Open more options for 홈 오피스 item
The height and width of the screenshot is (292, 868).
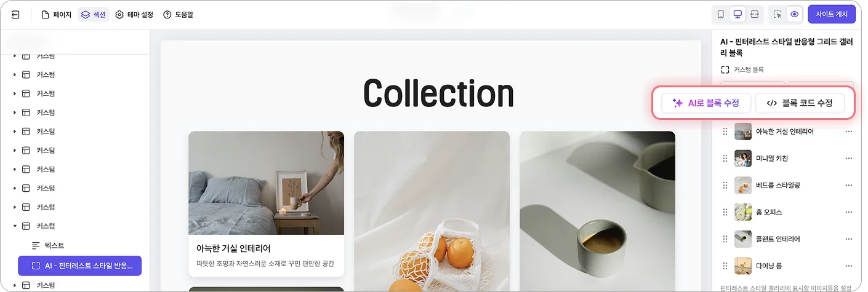(x=849, y=212)
